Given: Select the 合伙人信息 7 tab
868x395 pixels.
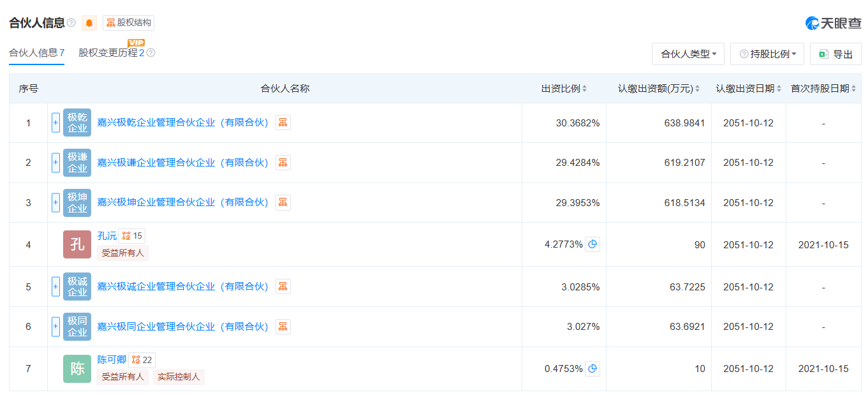Looking at the screenshot, I should [x=36, y=53].
